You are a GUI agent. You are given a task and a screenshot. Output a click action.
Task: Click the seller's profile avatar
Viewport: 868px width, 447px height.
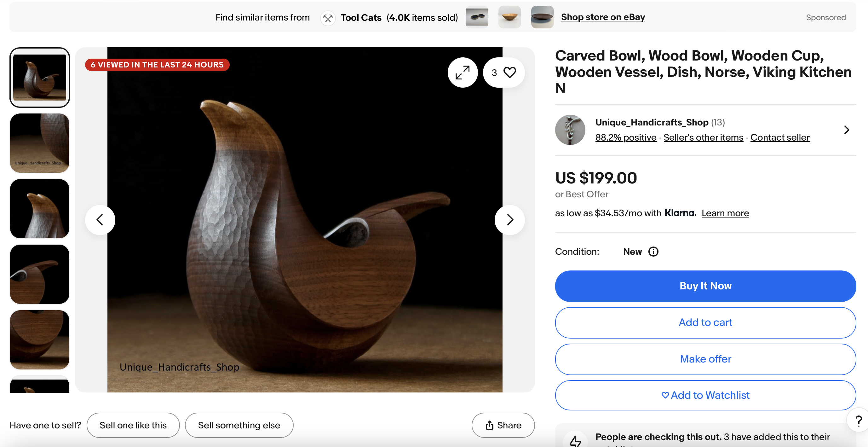[570, 130]
